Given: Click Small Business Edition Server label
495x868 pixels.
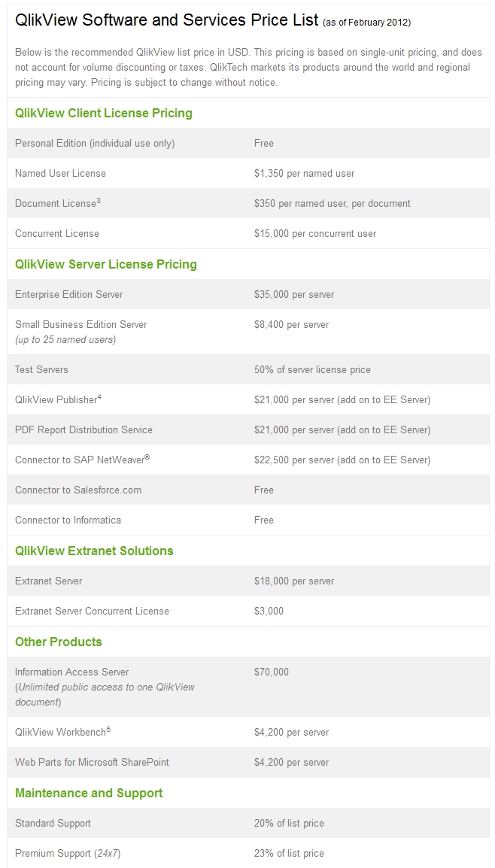Looking at the screenshot, I should click(x=80, y=324).
